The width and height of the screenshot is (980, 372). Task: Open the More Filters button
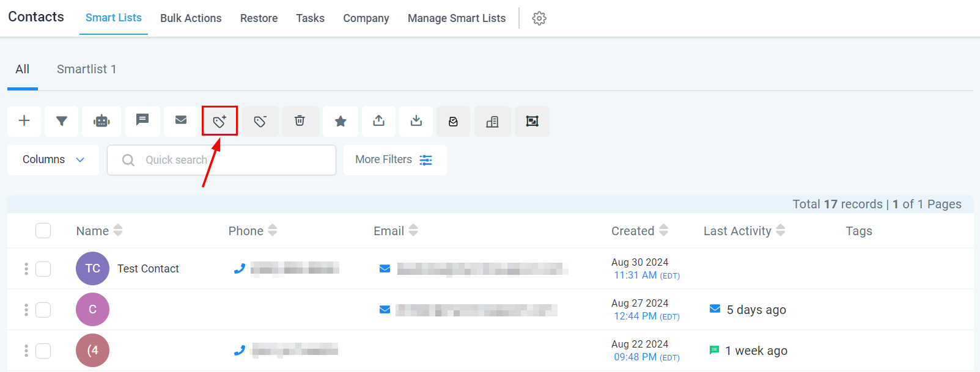point(395,160)
